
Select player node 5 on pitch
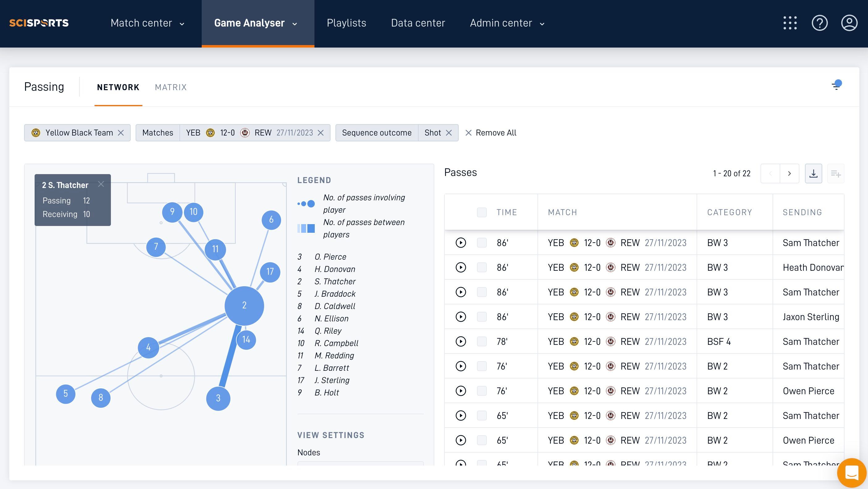(66, 394)
